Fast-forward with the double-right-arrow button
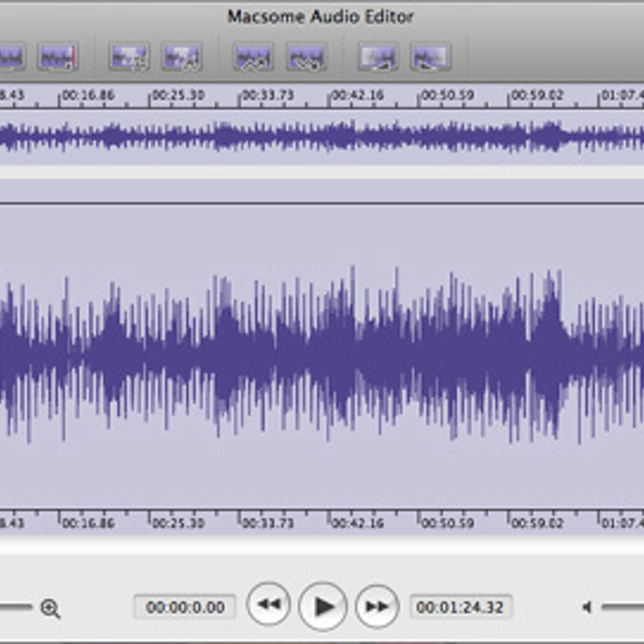The image size is (644, 644). (377, 606)
